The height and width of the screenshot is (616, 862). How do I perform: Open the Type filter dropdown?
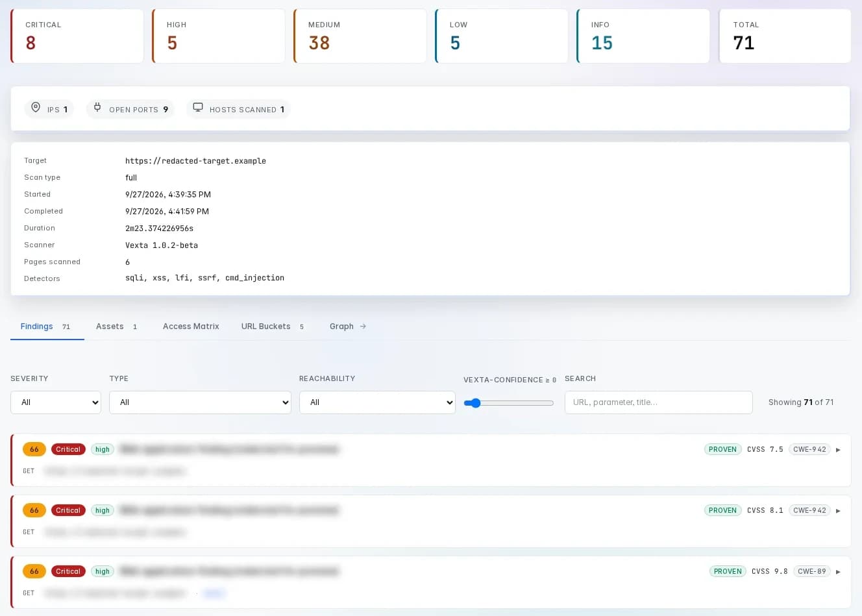pos(200,402)
